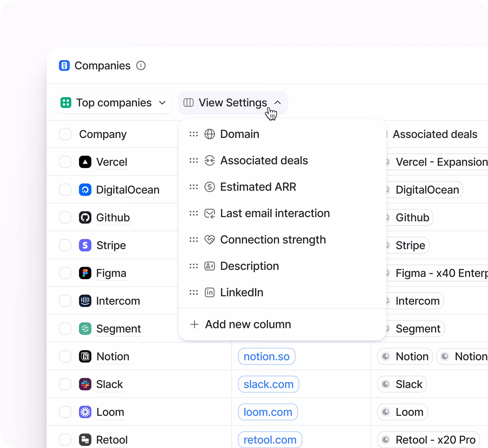
Task: Open the notion.so domain link
Action: point(266,356)
